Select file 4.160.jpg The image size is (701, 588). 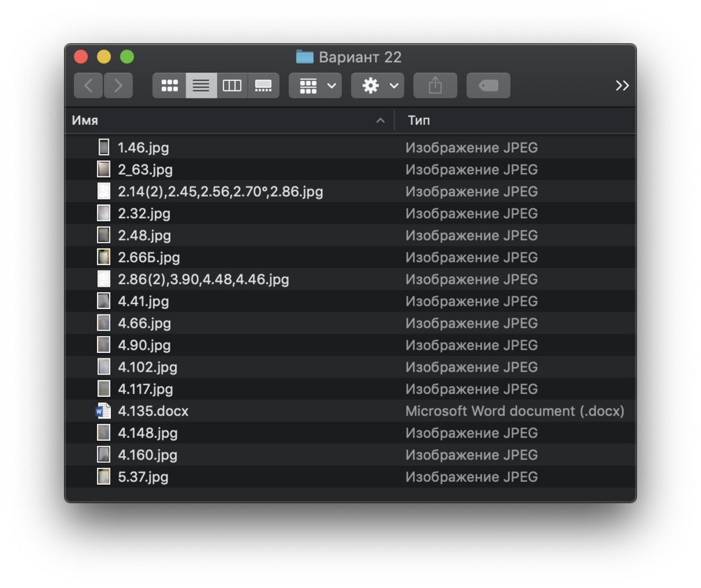coord(350,454)
